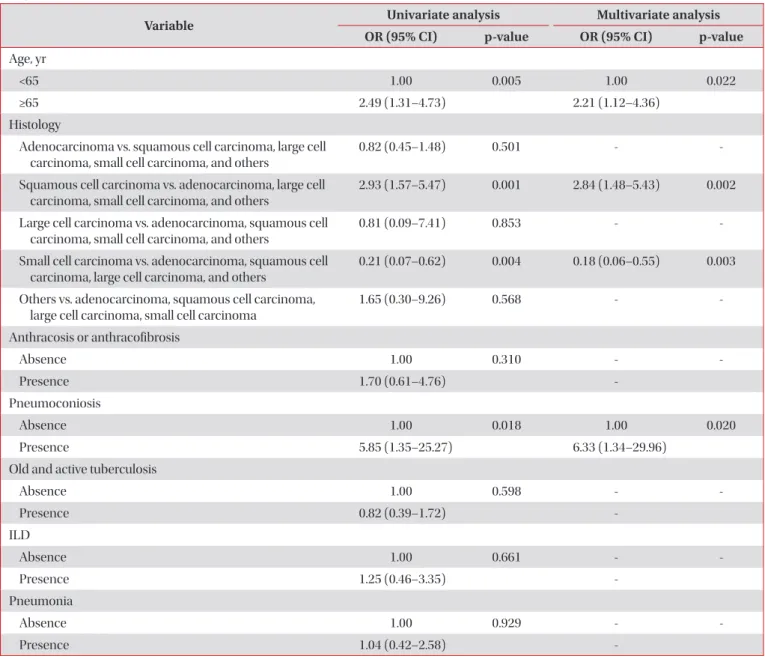Select the value "1.65 (0.30–9.26)"
This screenshot has height=659, width=765.
[402, 299]
